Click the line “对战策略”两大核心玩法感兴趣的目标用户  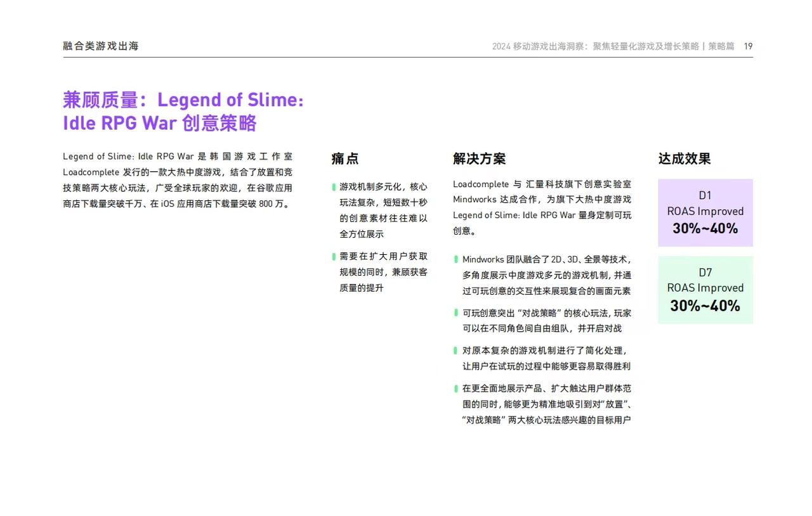(x=547, y=420)
